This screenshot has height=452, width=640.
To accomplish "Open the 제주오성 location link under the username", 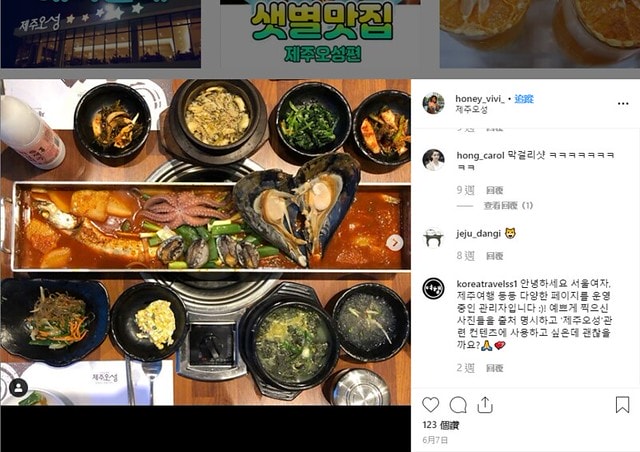I will coord(471,109).
